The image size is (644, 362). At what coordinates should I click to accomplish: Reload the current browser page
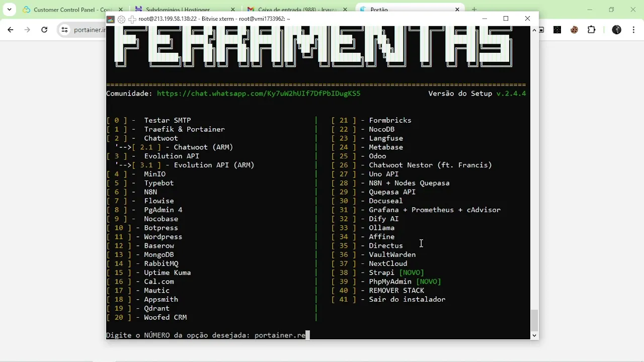coord(44,30)
